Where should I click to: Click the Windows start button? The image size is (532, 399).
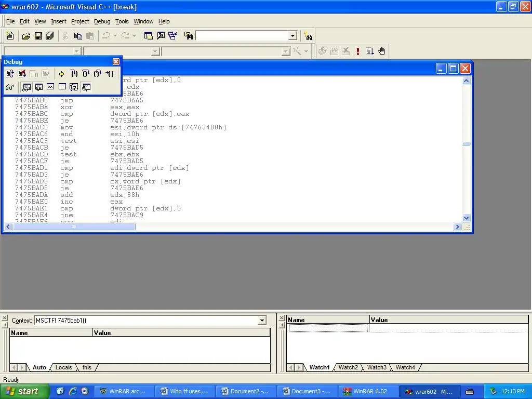coord(24,391)
